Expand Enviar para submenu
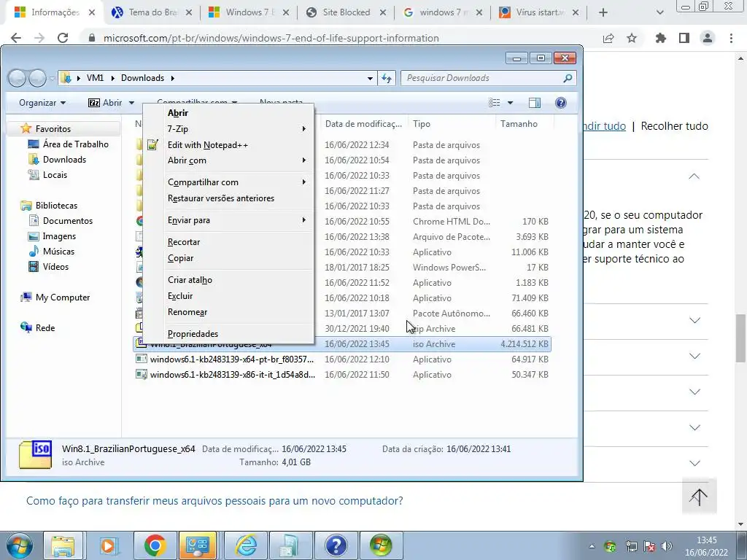The image size is (747, 560). 228,220
